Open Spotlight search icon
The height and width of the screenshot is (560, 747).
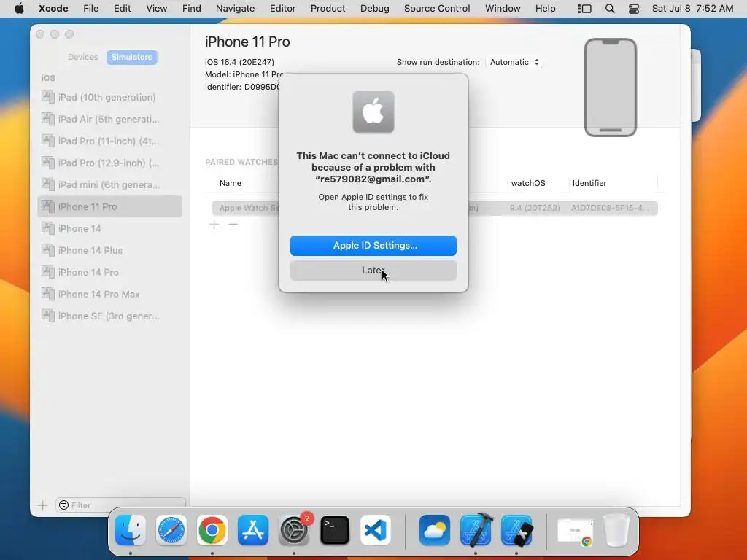pos(610,9)
